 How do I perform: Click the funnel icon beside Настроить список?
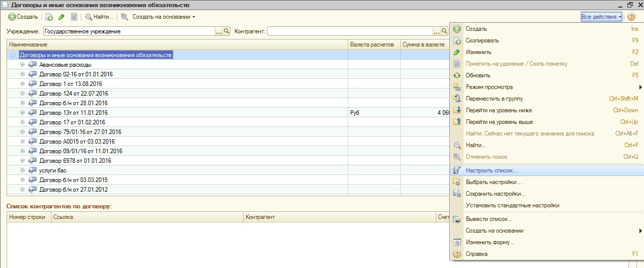click(x=457, y=170)
